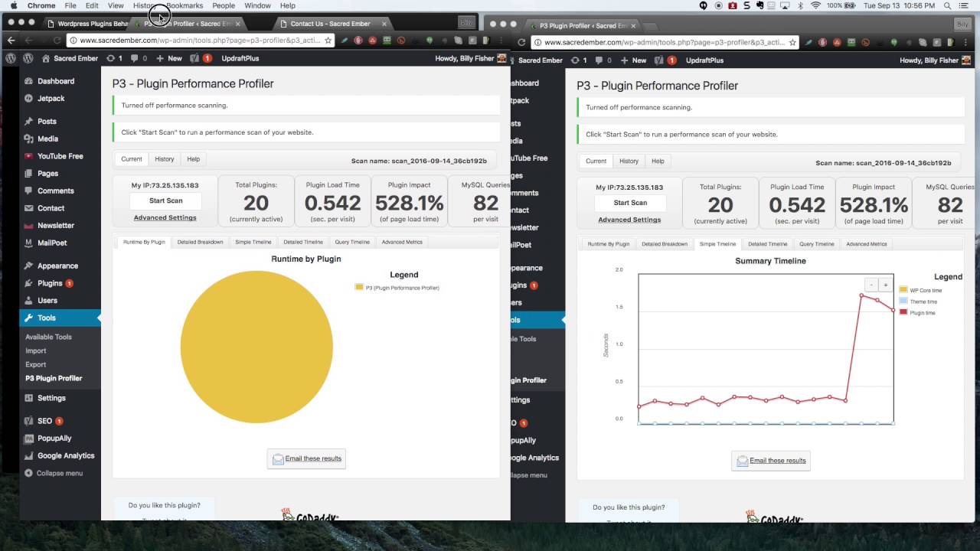Open the People menu in menu bar

click(224, 5)
